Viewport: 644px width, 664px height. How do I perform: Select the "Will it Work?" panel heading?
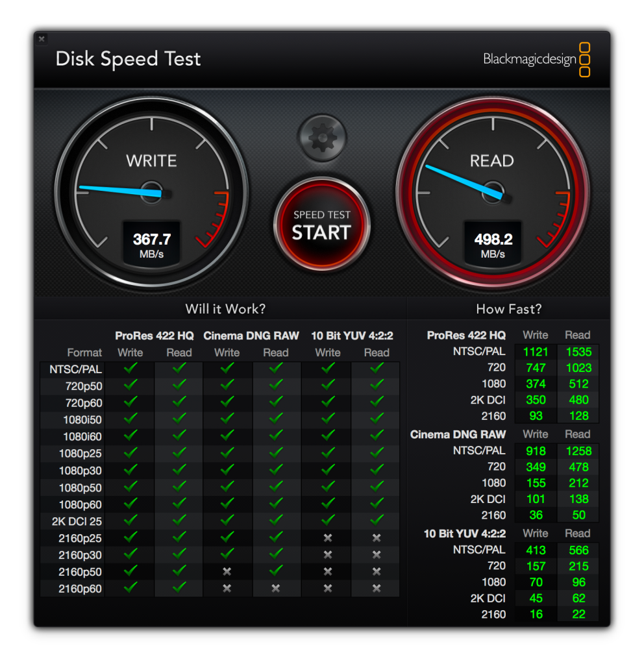[225, 309]
